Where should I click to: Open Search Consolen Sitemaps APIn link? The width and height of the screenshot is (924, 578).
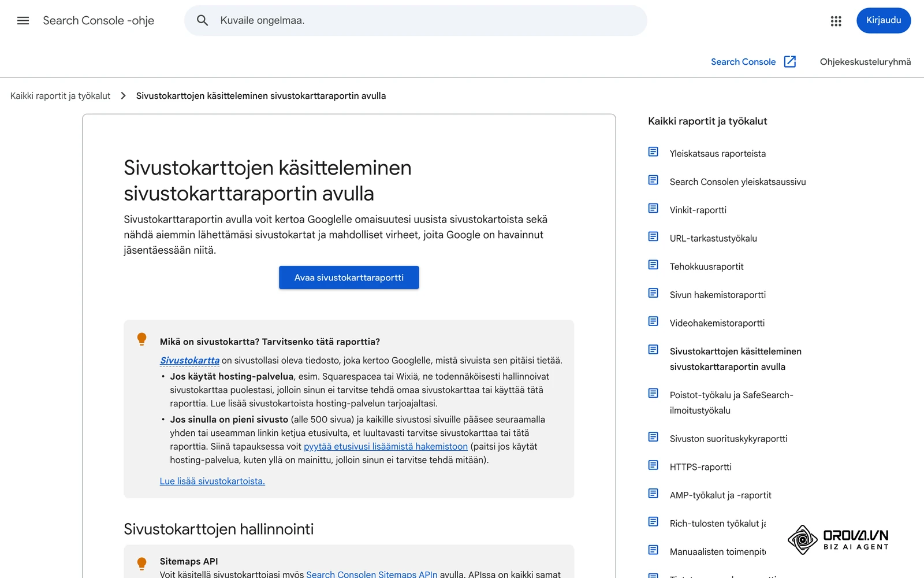(x=372, y=574)
